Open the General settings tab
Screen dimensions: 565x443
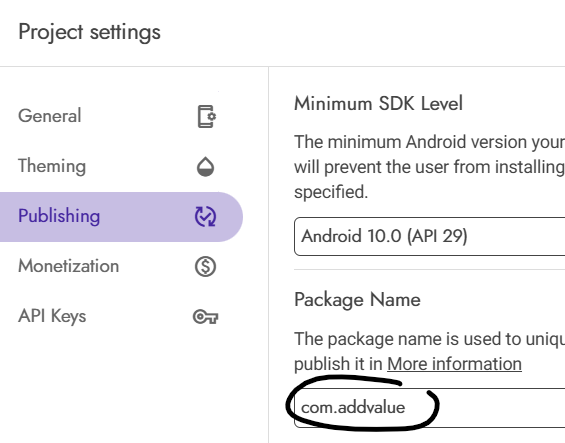click(x=50, y=116)
